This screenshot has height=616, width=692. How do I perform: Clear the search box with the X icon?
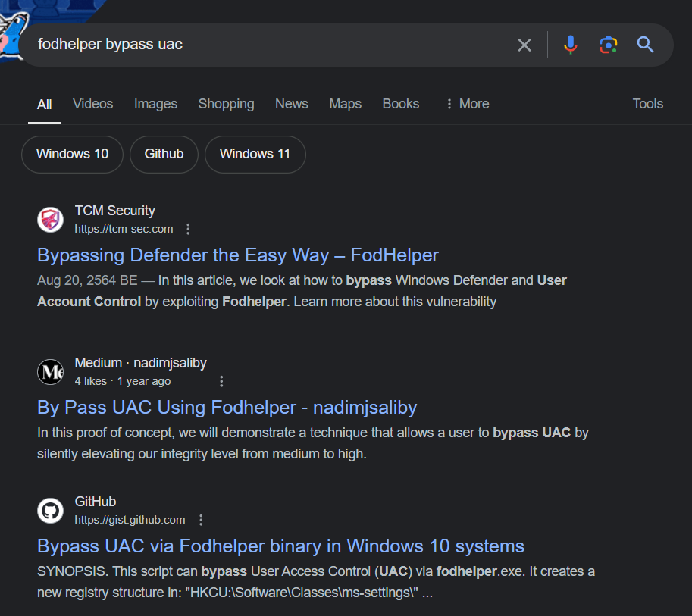(x=524, y=45)
